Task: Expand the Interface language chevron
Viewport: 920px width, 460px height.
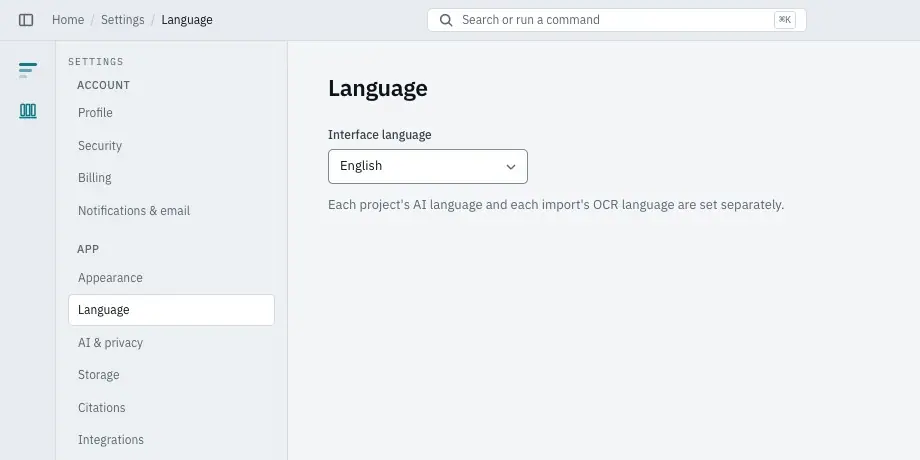Action: point(510,167)
